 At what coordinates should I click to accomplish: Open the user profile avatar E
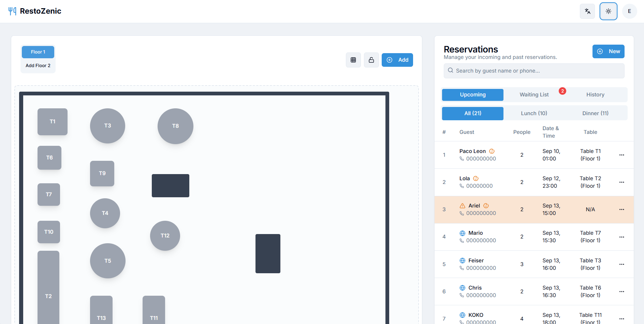pos(629,11)
